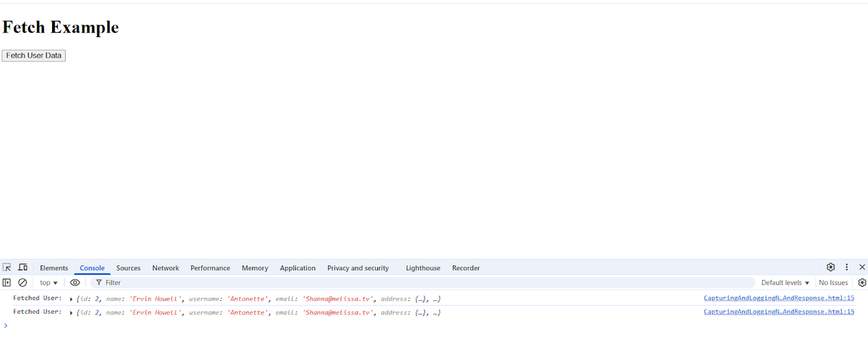Click 'Shanna@melissa.tv' in second log entry

pyautogui.click(x=338, y=312)
